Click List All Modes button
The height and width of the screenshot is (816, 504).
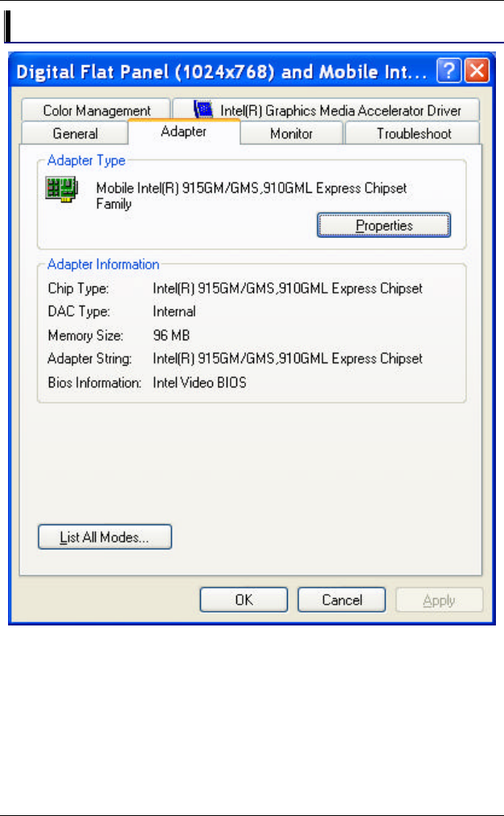pyautogui.click(x=104, y=536)
